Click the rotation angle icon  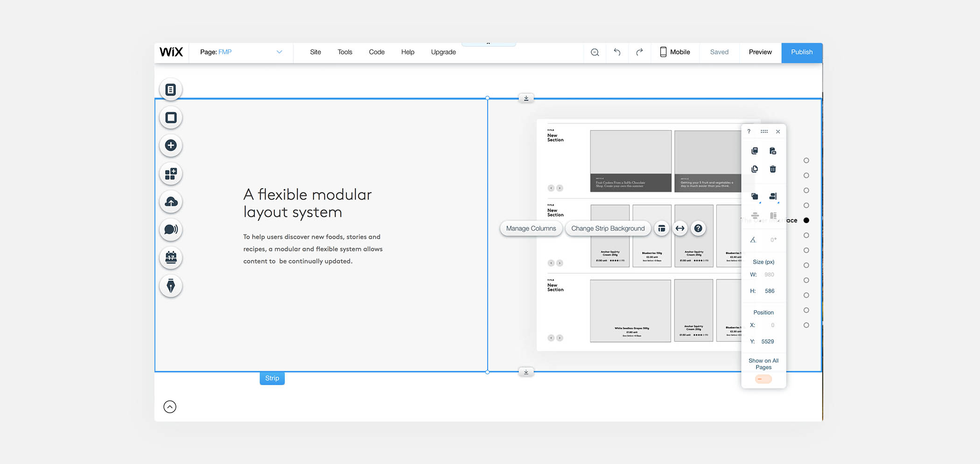753,240
